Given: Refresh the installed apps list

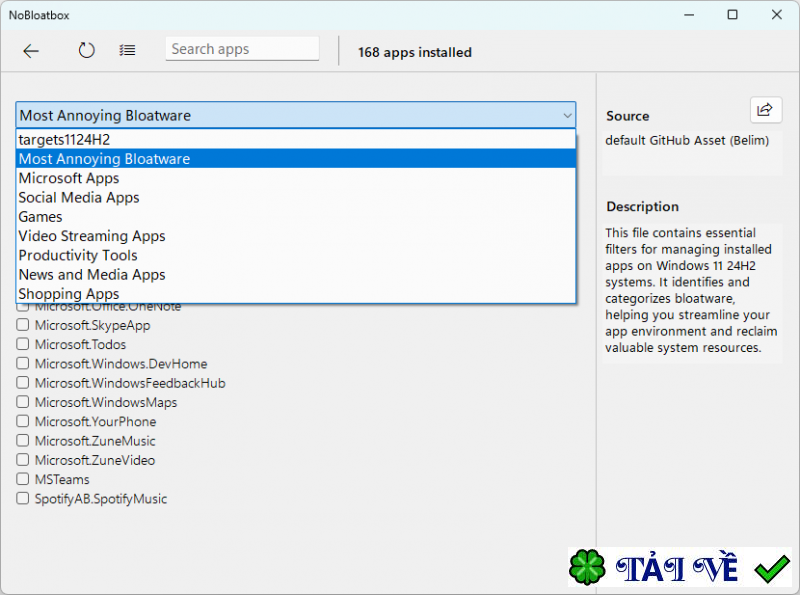Looking at the screenshot, I should point(86,50).
